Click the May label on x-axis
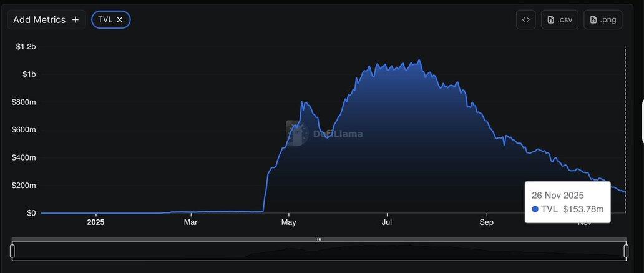 [x=288, y=222]
